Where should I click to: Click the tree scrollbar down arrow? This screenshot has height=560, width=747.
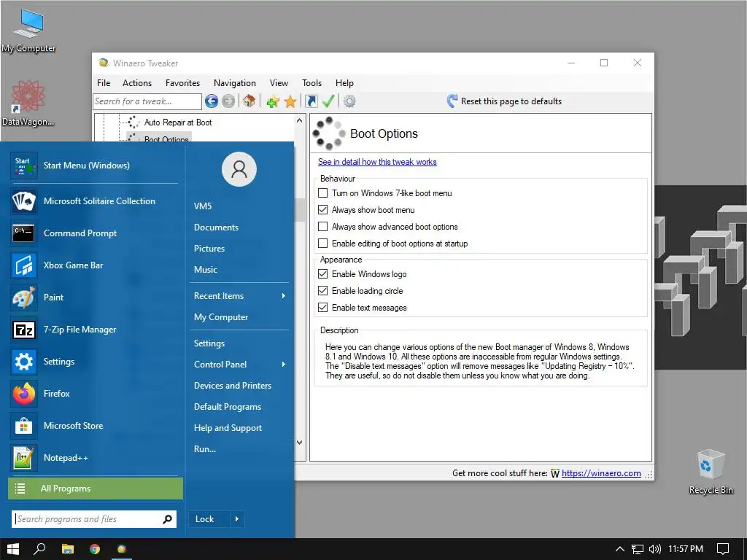point(299,443)
